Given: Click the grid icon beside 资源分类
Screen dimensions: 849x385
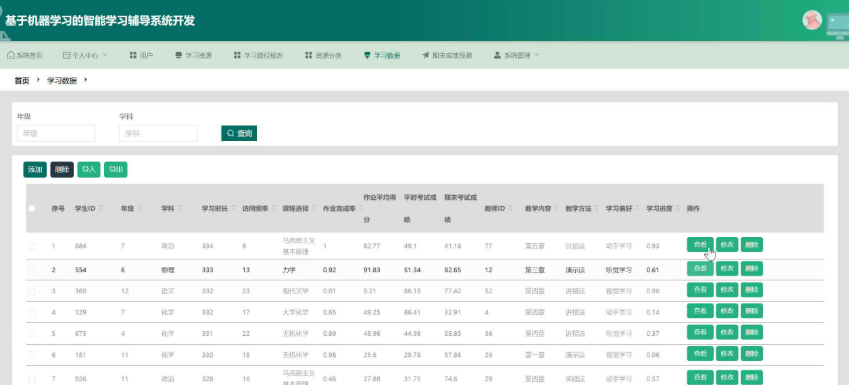Looking at the screenshot, I should [309, 55].
